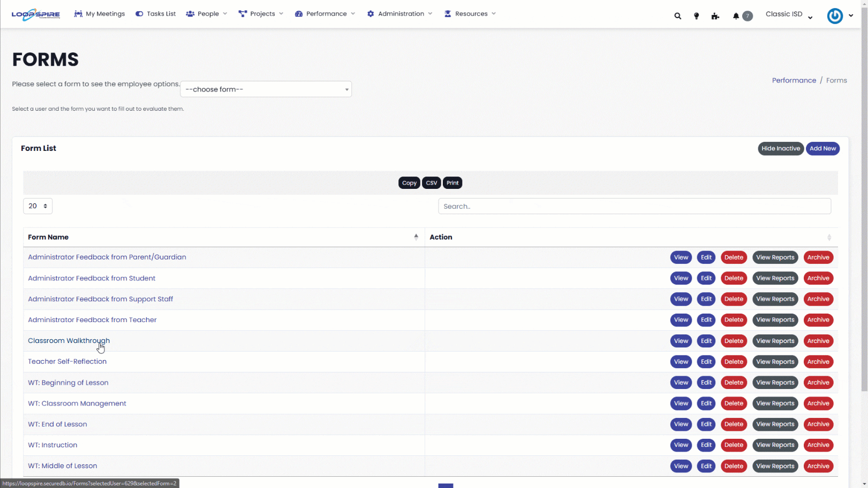Image resolution: width=868 pixels, height=488 pixels.
Task: Open the choose form dropdown
Action: pos(266,89)
